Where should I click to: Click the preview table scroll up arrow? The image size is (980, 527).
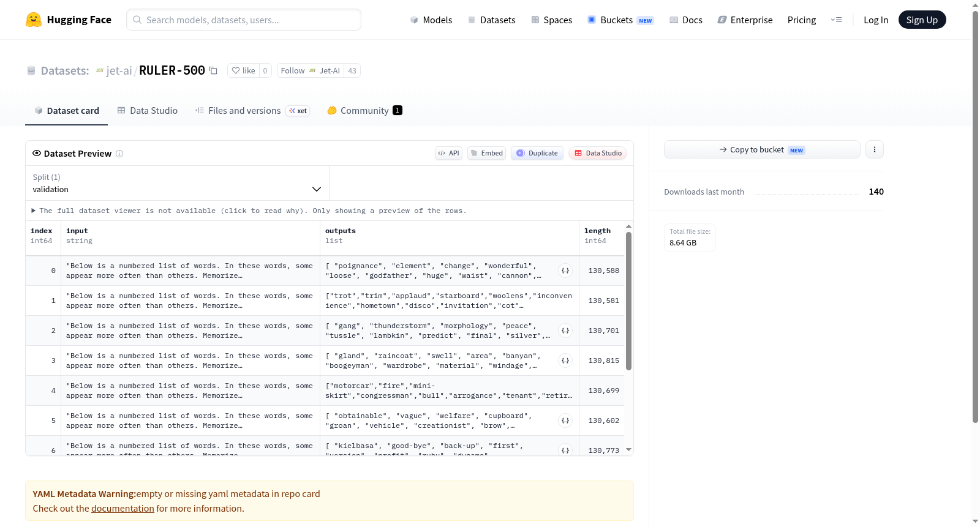pos(628,226)
